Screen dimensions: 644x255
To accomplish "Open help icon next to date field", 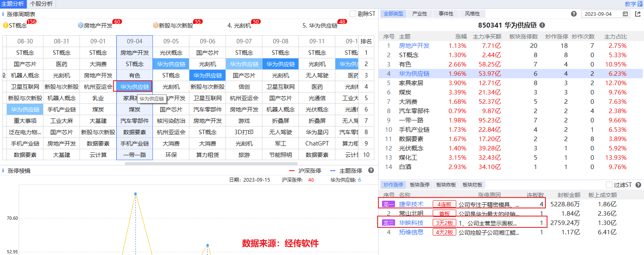I will (x=573, y=14).
